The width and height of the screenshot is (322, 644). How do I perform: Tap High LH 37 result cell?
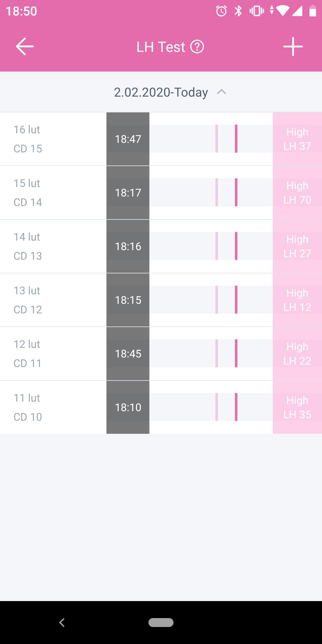tap(297, 139)
